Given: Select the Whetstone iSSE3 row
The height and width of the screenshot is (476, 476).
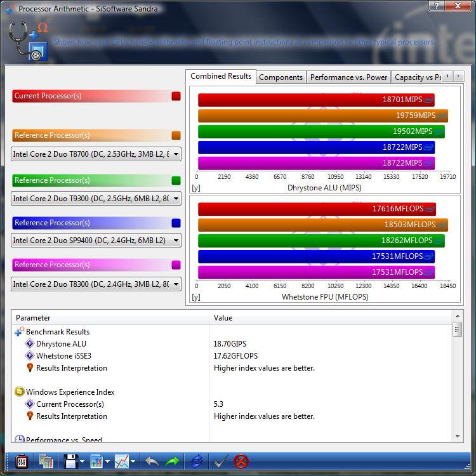Looking at the screenshot, I should 232,355.
